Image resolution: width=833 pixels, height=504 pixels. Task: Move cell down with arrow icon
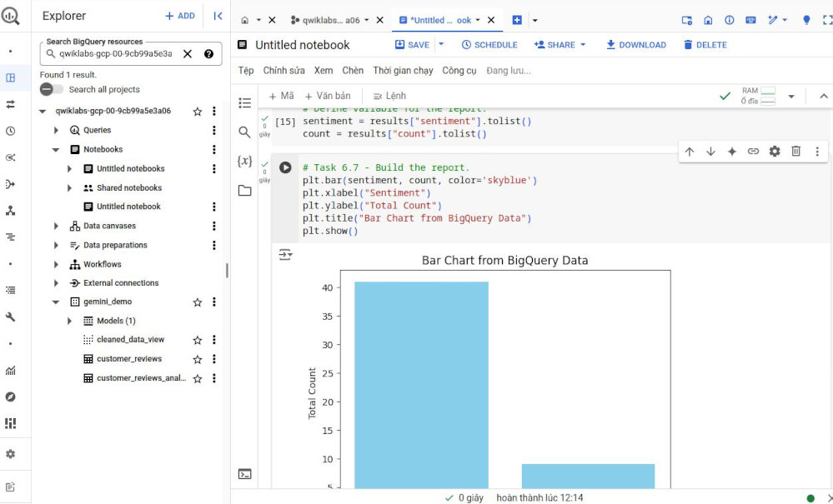click(x=710, y=152)
